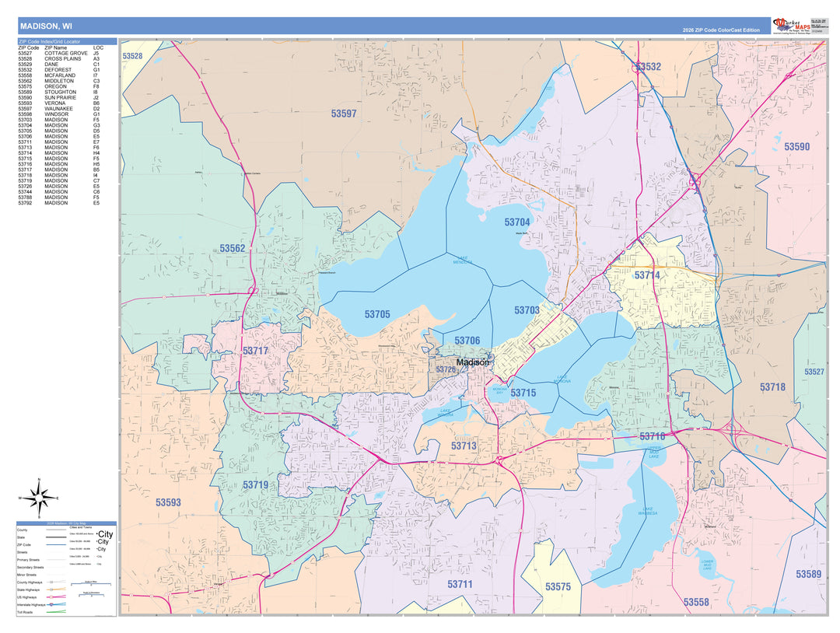Click the 53718 label on the map
The image size is (840, 633).
[x=772, y=387]
